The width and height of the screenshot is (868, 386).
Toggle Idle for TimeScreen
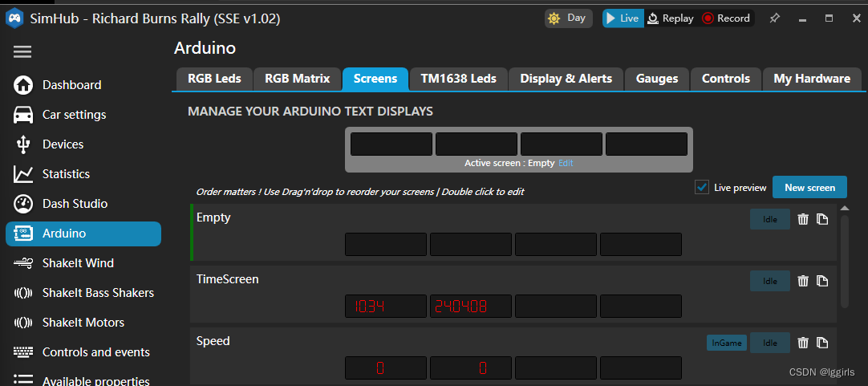pos(770,281)
